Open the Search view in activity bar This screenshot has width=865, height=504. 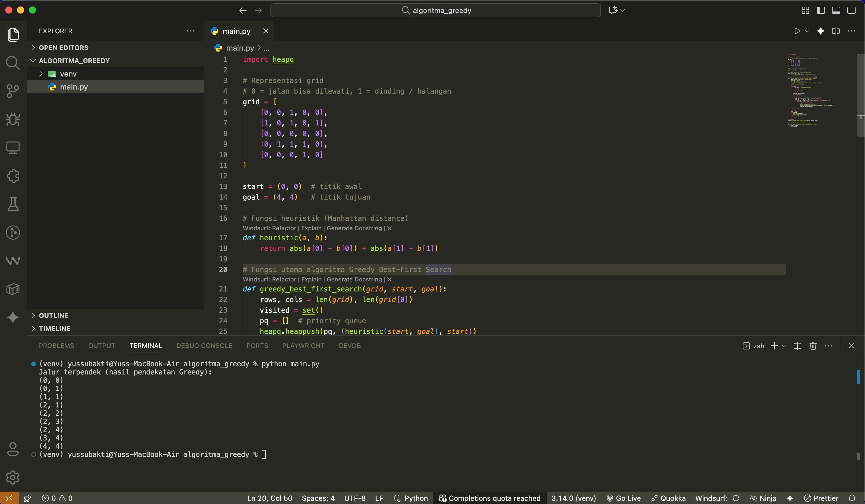point(13,63)
